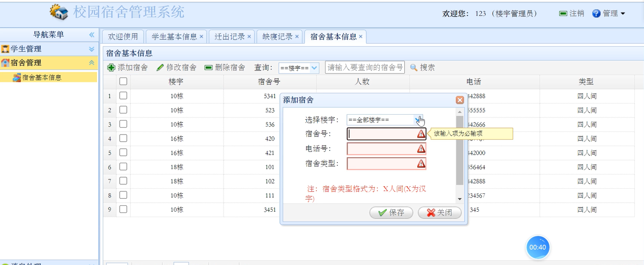This screenshot has width=644, height=265.
Task: Select the 宿舍基本信息 tab
Action: pos(333,37)
